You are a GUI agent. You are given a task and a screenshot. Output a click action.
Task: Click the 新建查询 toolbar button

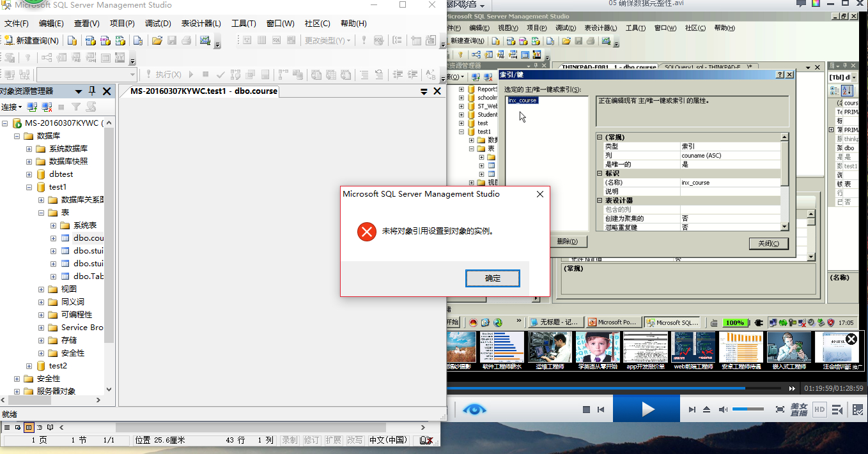[32, 40]
